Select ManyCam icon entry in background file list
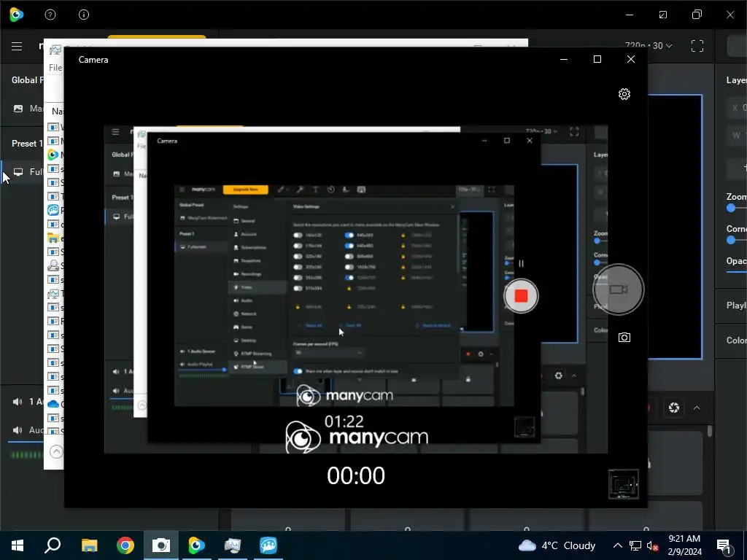Screen dimensions: 747x560 click(53, 155)
